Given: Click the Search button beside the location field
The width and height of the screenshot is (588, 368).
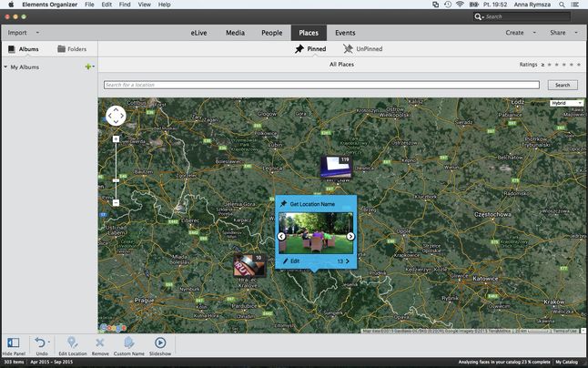Looking at the screenshot, I should [x=563, y=85].
